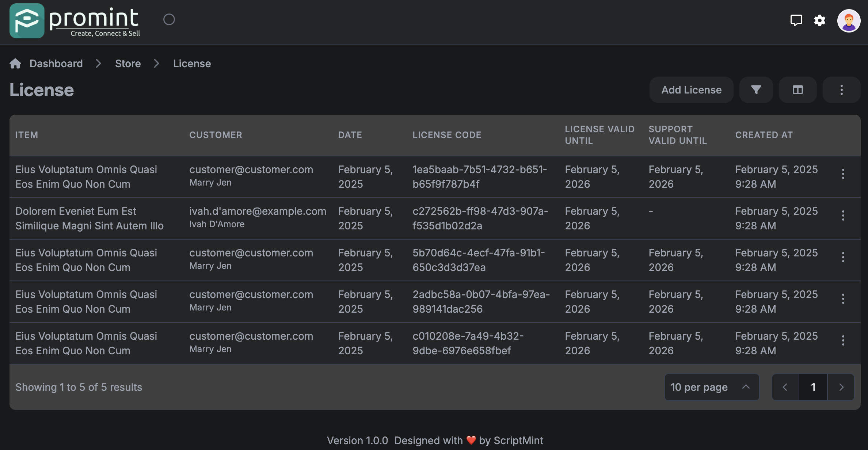
Task: Click license code c272562b-ff98-47d3-907a-f535d1b02d2a
Action: (480, 218)
